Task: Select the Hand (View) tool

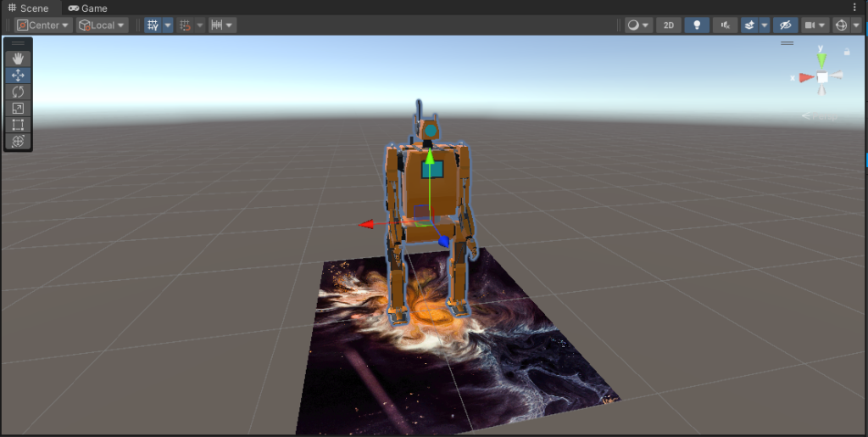Action: (18, 59)
